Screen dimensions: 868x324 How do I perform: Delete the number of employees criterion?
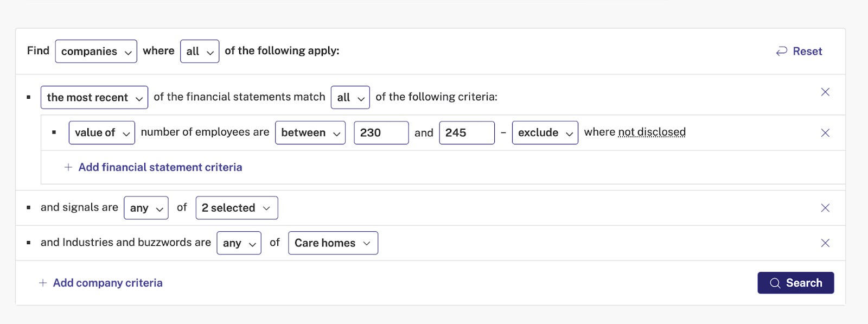825,133
